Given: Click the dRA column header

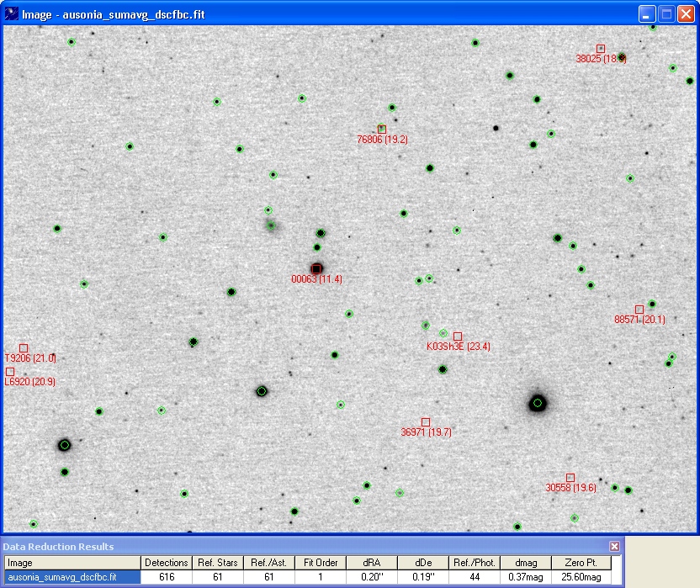Looking at the screenshot, I should point(371,563).
